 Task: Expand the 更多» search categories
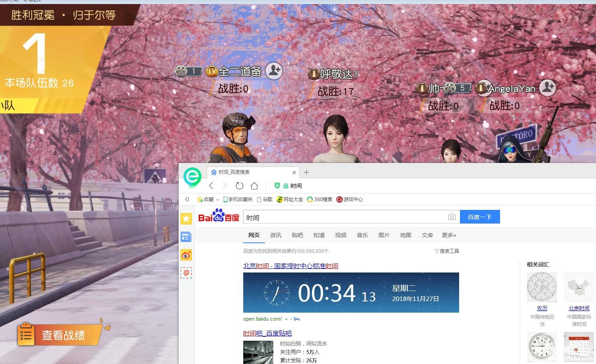(x=449, y=235)
